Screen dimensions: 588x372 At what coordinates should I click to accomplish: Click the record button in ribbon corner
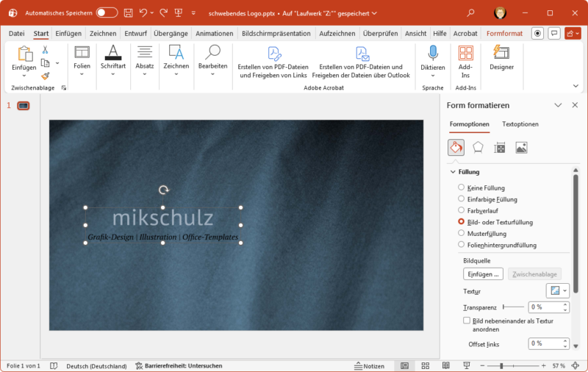point(537,33)
